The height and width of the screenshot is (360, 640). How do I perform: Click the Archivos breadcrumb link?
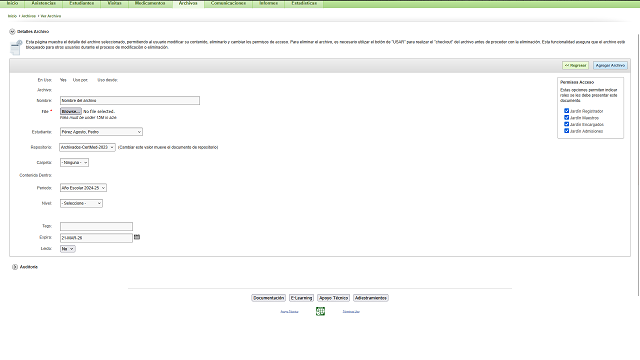pyautogui.click(x=29, y=16)
